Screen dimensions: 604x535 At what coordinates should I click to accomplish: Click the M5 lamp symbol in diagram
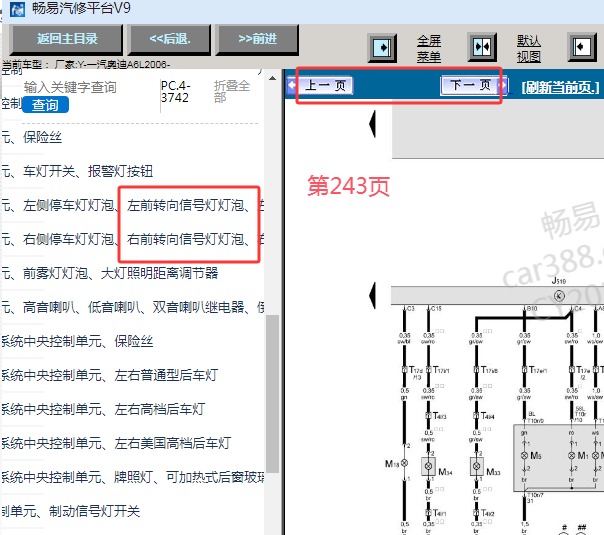point(524,455)
